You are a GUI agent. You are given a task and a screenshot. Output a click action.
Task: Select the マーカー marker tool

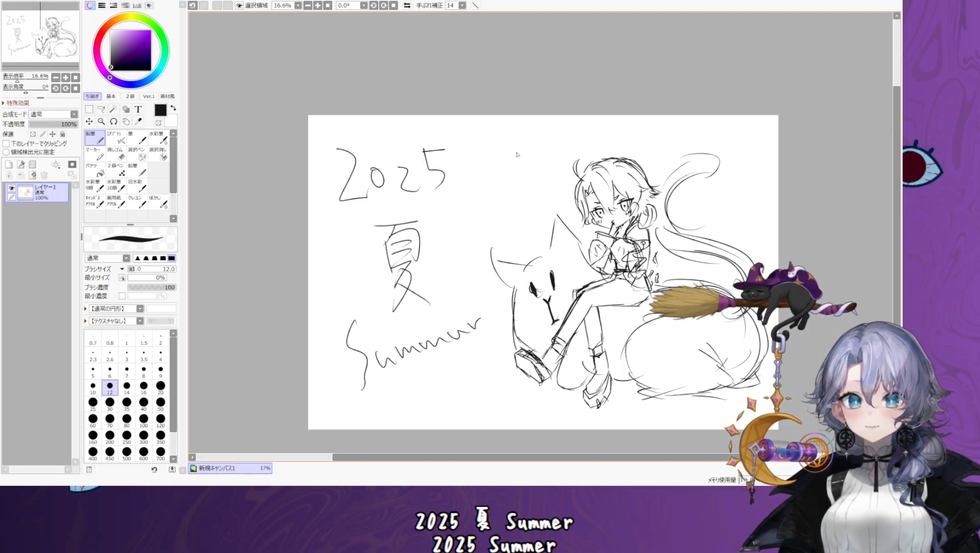(95, 154)
